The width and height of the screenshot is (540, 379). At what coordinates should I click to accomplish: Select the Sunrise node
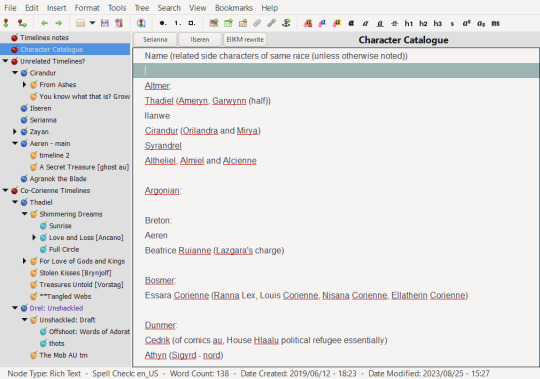pos(60,225)
